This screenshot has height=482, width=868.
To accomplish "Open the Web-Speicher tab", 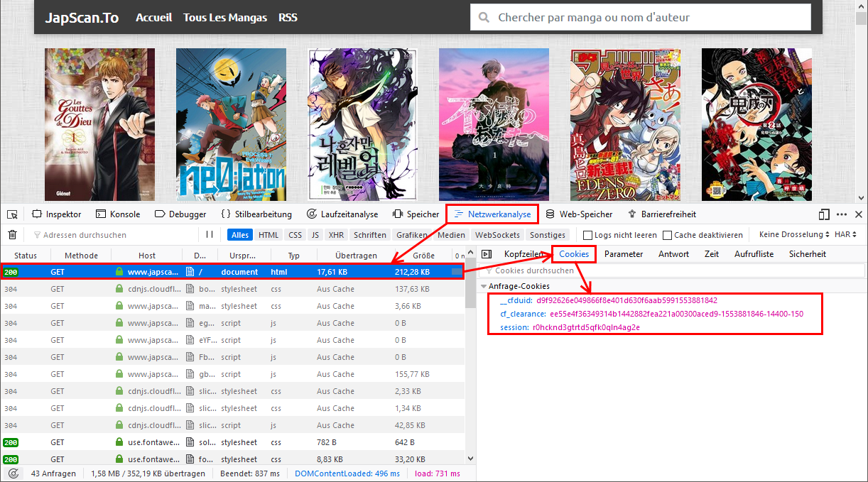I will (x=579, y=214).
